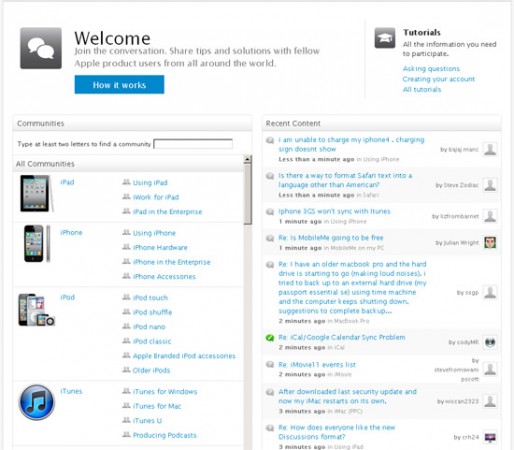Click the green solved checkmark icon for iCal post
The width and height of the screenshot is (514, 450).
pyautogui.click(x=270, y=338)
